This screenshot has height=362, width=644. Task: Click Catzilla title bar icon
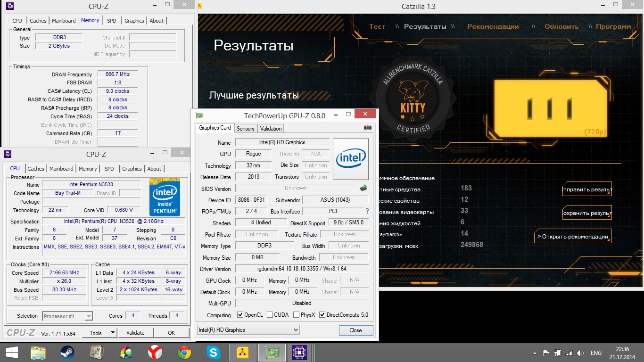click(200, 6)
